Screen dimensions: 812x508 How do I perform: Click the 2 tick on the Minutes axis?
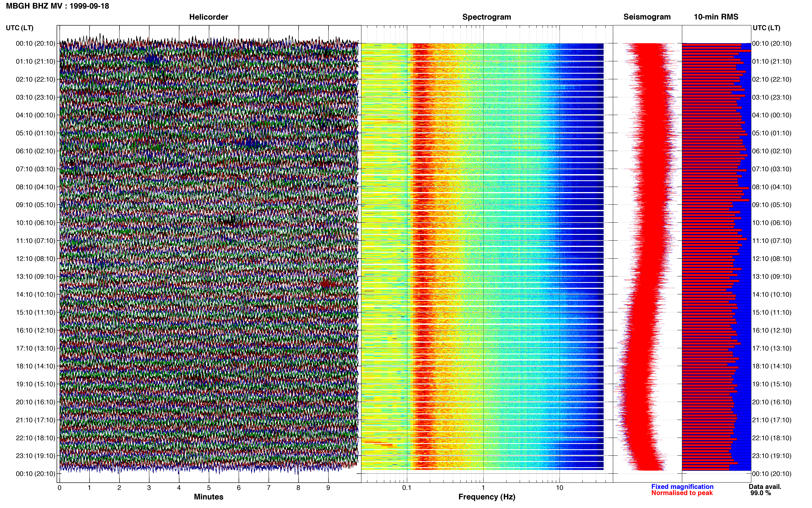119,488
